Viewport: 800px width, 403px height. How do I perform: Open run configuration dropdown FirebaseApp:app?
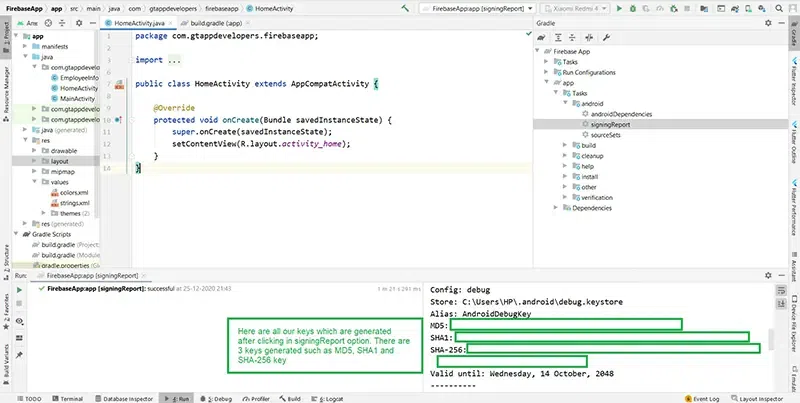tap(477, 8)
